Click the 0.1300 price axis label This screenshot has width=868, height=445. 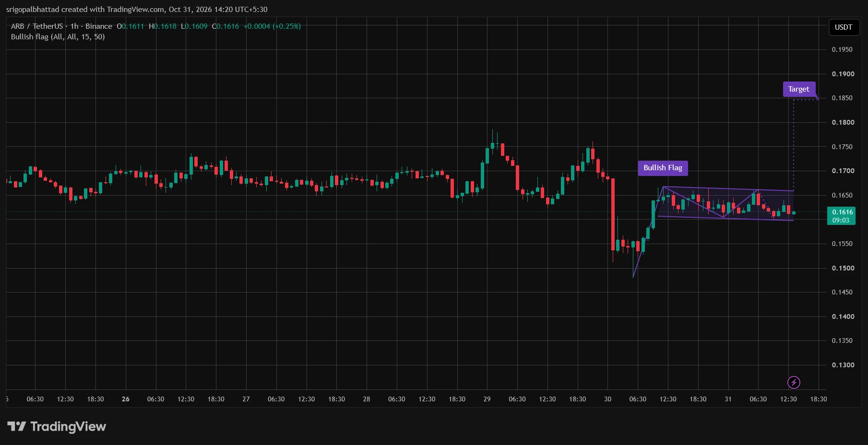click(x=843, y=365)
